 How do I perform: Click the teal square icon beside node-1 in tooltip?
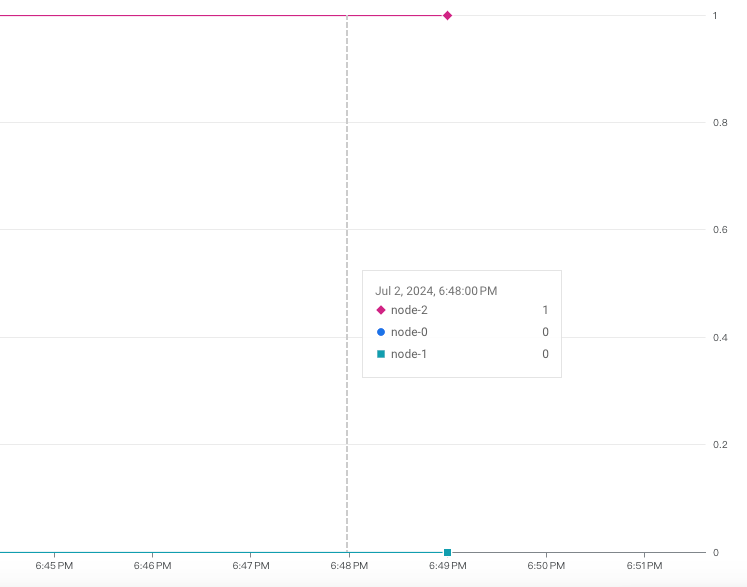coord(380,354)
